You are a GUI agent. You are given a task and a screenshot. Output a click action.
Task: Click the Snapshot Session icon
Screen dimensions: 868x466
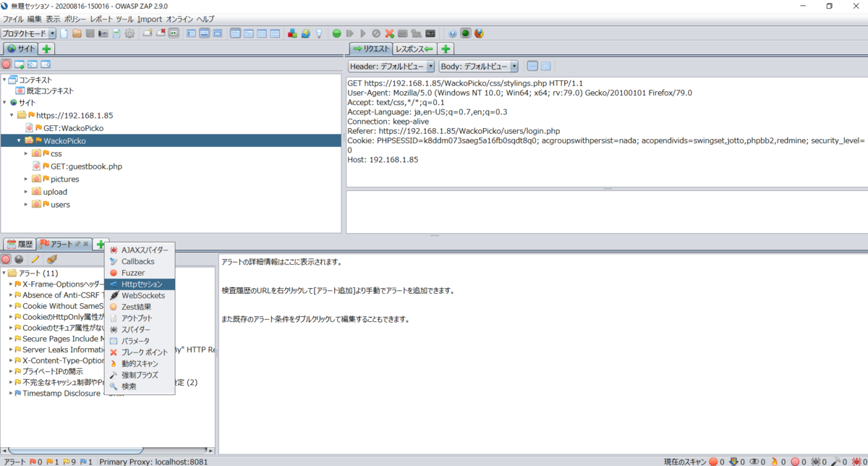pos(103,33)
